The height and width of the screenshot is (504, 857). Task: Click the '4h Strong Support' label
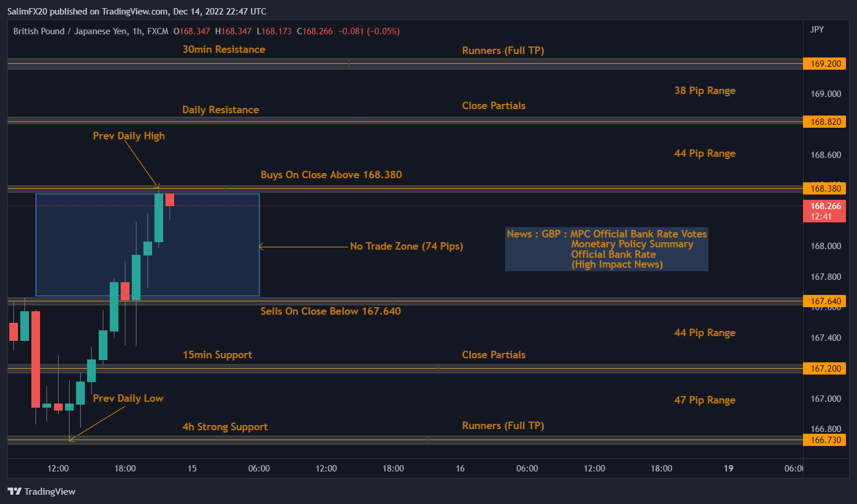point(225,427)
